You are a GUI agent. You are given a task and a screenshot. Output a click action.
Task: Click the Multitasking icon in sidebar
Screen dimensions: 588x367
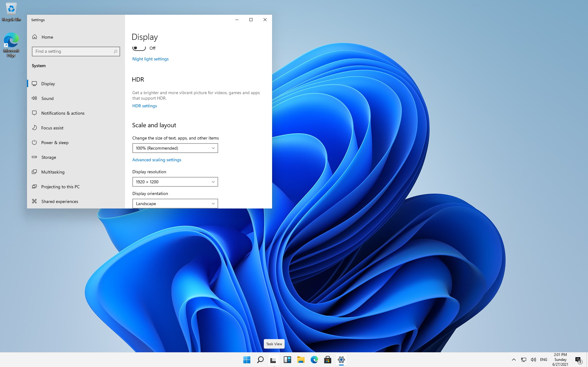[x=35, y=172]
